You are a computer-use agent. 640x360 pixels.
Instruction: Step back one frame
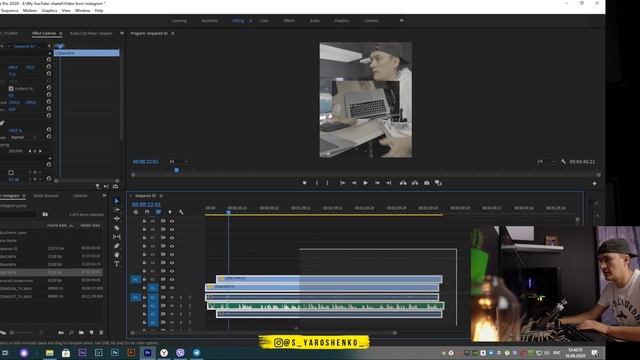354,183
